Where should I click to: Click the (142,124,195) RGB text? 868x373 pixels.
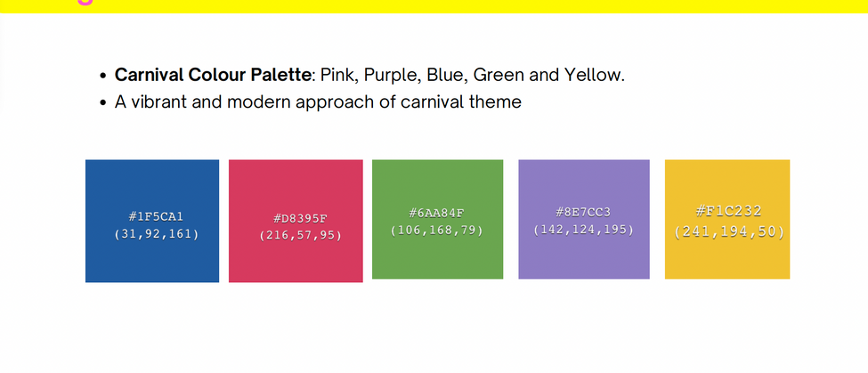[583, 230]
